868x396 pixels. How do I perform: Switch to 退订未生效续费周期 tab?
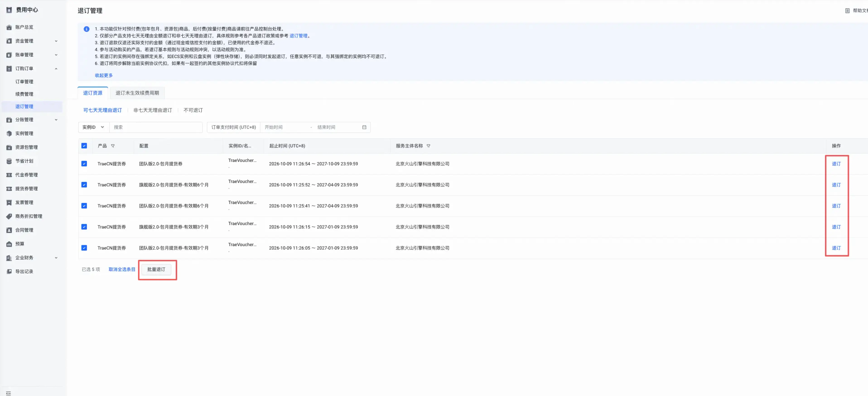tap(137, 93)
